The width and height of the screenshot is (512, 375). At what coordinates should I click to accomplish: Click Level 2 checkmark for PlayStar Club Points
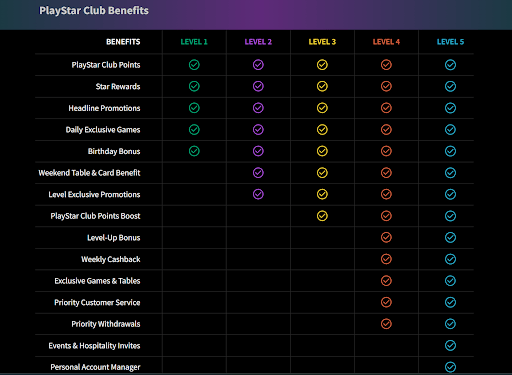(258, 65)
